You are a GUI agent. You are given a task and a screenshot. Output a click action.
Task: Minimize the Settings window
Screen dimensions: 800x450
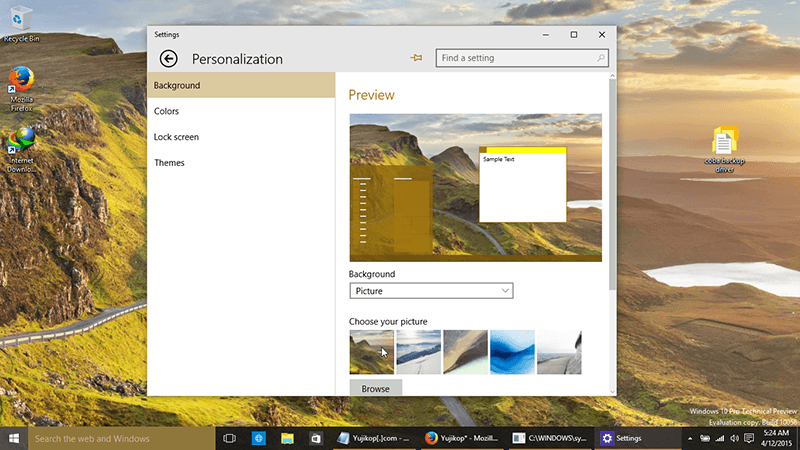click(546, 35)
